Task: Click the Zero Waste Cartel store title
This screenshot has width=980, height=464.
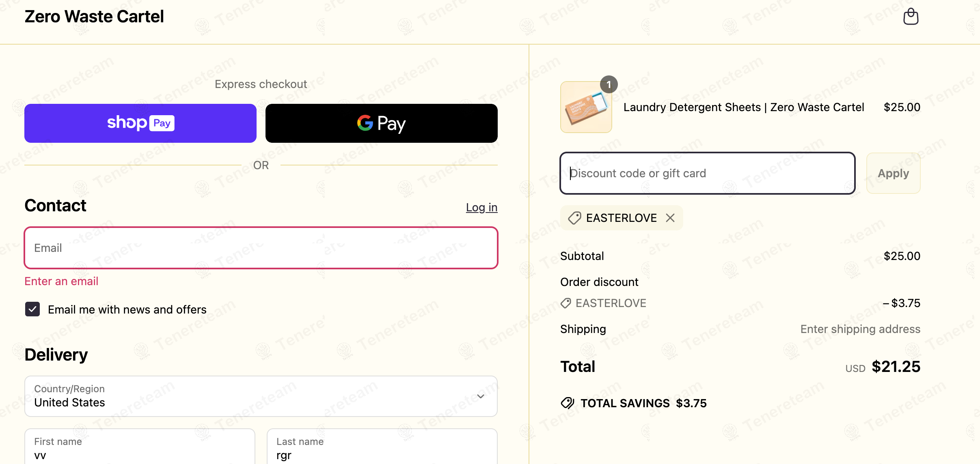Action: tap(94, 17)
